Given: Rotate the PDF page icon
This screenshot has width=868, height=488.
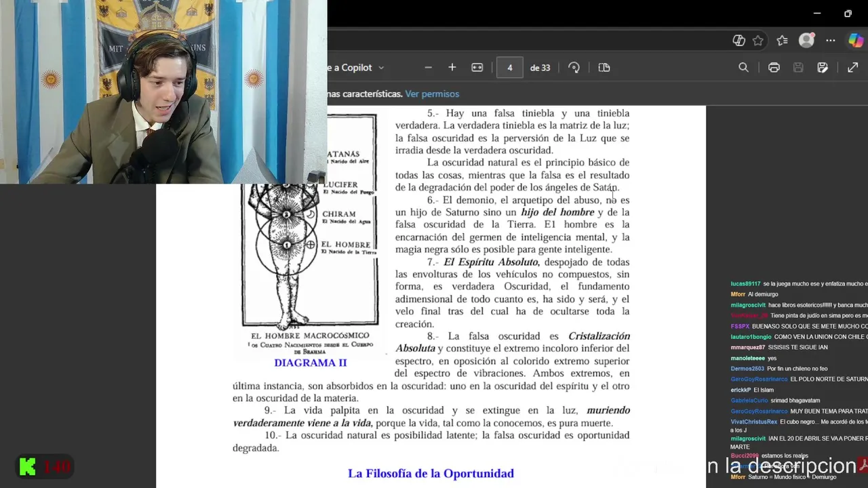Looking at the screenshot, I should tap(574, 68).
